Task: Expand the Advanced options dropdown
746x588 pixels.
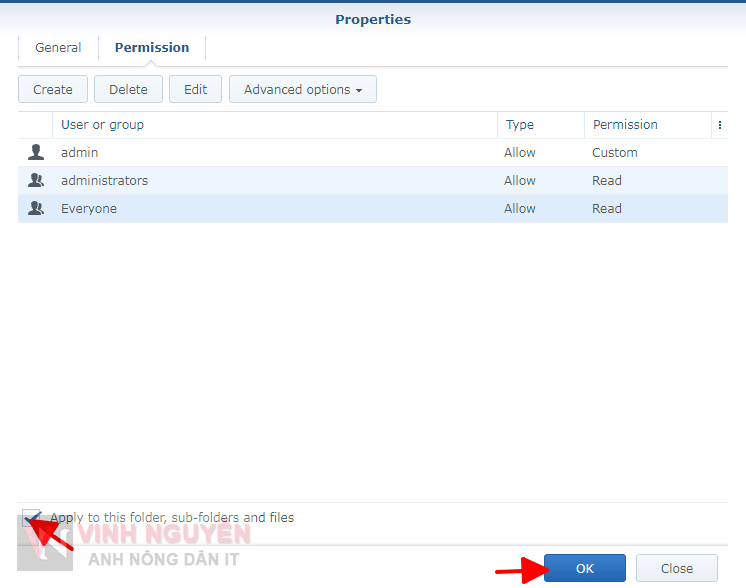Action: tap(302, 89)
